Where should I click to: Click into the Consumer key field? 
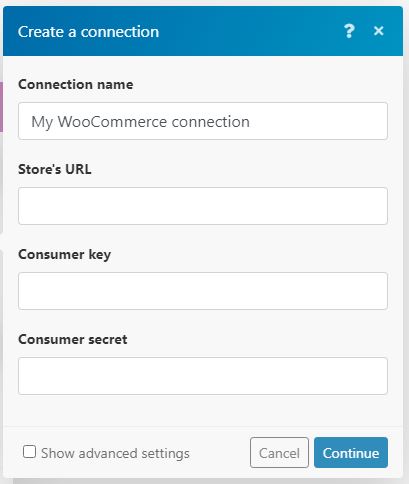pos(203,291)
